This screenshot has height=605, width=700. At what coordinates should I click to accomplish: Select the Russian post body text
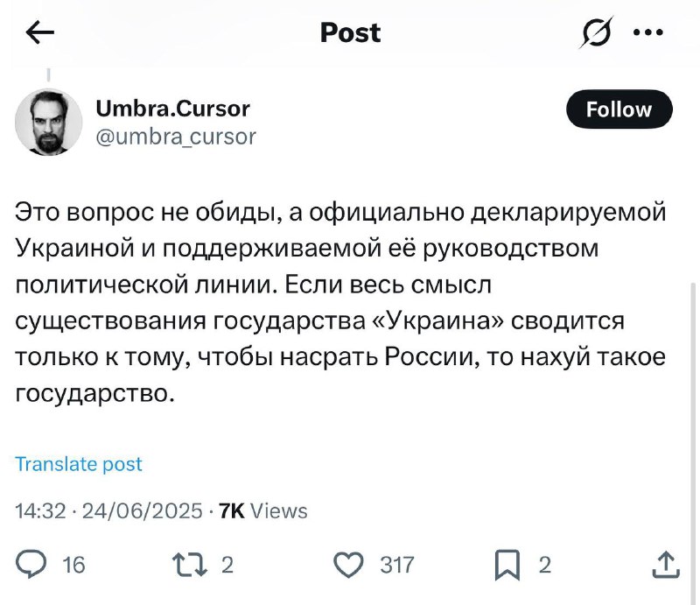click(340, 303)
